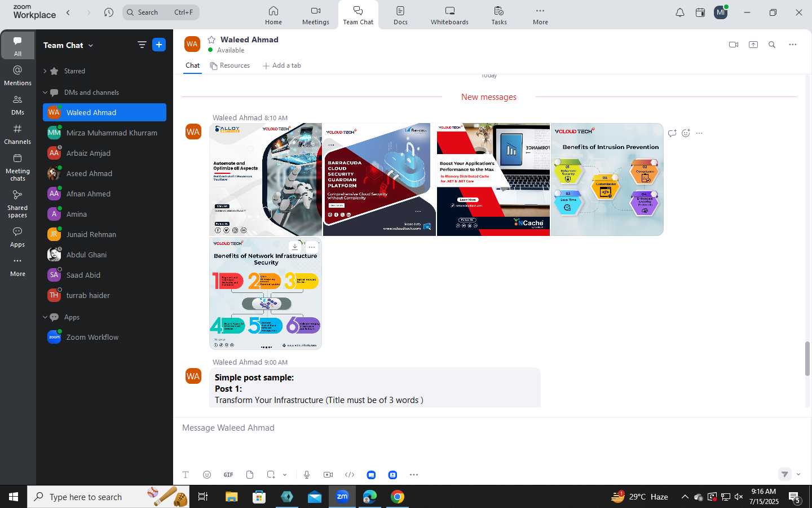
Task: Open the Docs tab
Action: (x=400, y=15)
